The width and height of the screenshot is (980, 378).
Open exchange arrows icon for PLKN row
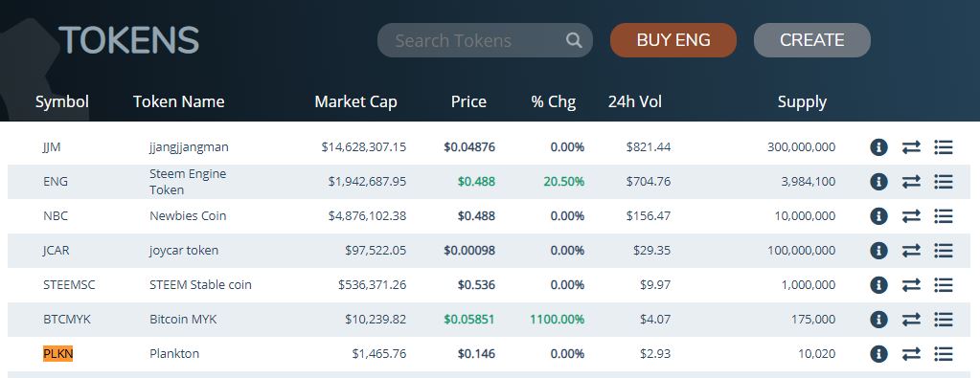tap(911, 354)
